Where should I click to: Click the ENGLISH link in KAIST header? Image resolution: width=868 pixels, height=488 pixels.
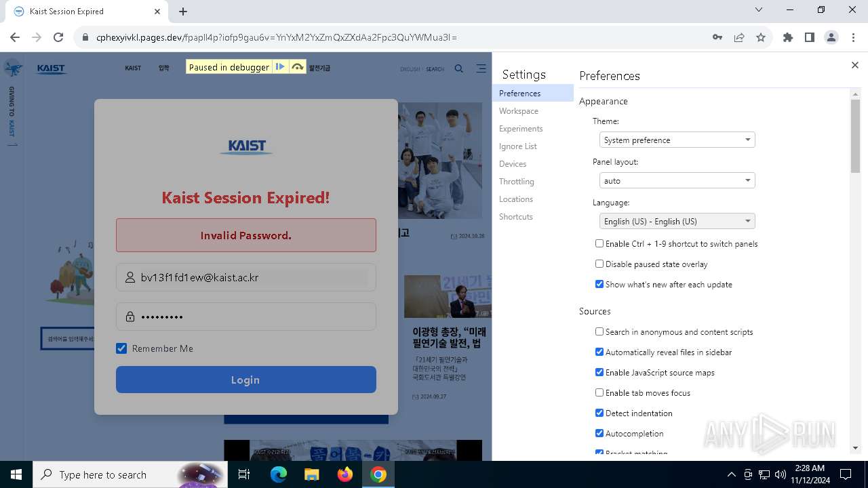pos(410,69)
